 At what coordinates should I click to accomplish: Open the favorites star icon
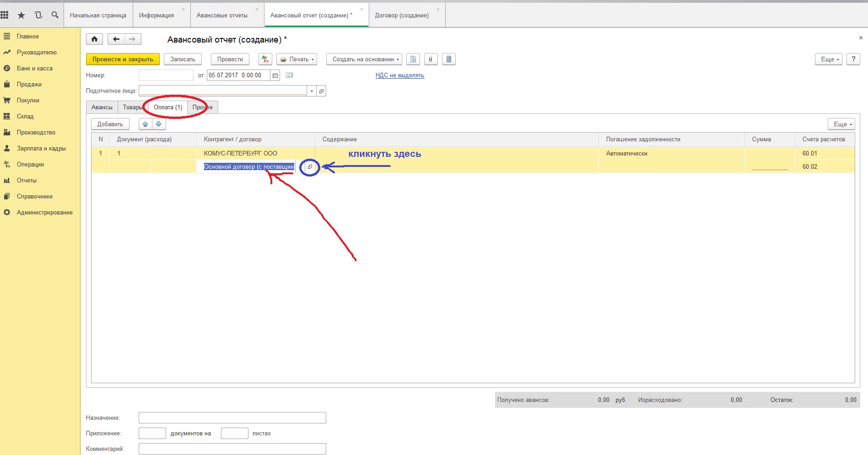click(21, 15)
